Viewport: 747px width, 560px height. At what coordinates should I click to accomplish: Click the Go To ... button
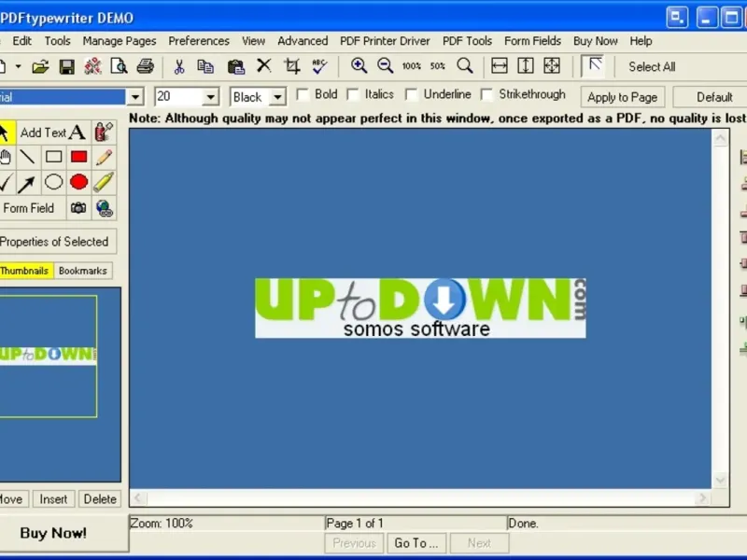[x=416, y=543]
